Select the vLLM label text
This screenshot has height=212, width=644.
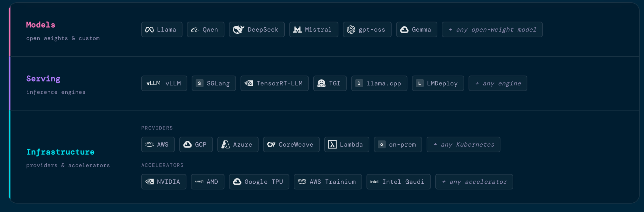pos(173,83)
